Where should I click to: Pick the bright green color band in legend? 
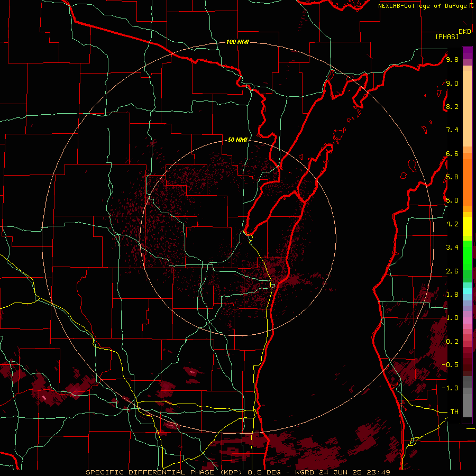[x=467, y=255]
